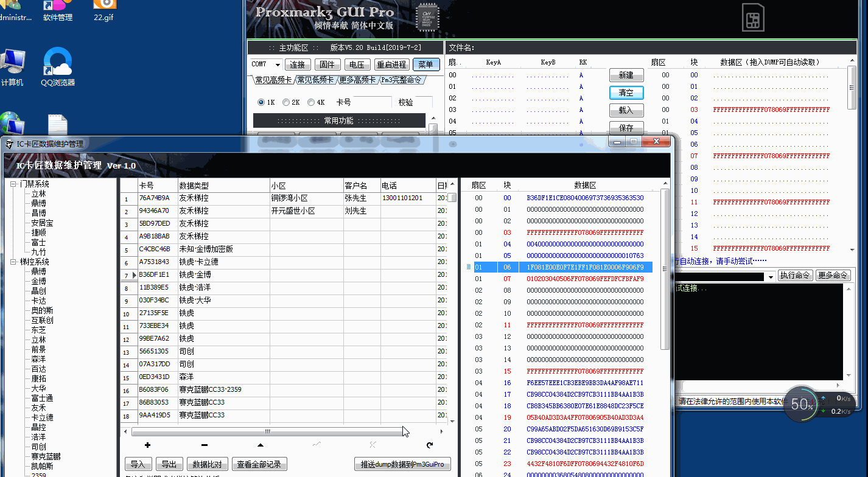Select 安居宝 in the 门禁系统 tree
The height and width of the screenshot is (477, 868).
pos(43,223)
